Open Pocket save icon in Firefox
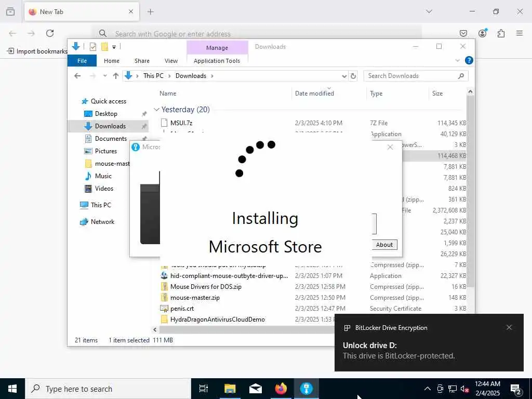Screen dimensions: 532x399 pyautogui.click(x=463, y=33)
